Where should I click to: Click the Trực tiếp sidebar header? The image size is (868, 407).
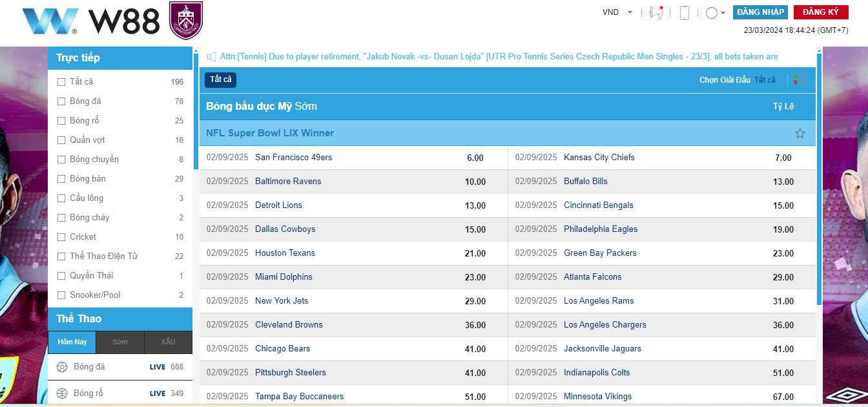pyautogui.click(x=120, y=57)
